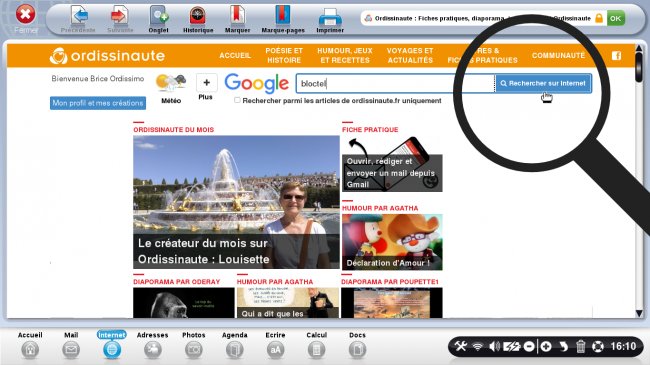This screenshot has width=650, height=365.
Task: Open the Déclaration d'Amour humour card
Action: tap(392, 242)
